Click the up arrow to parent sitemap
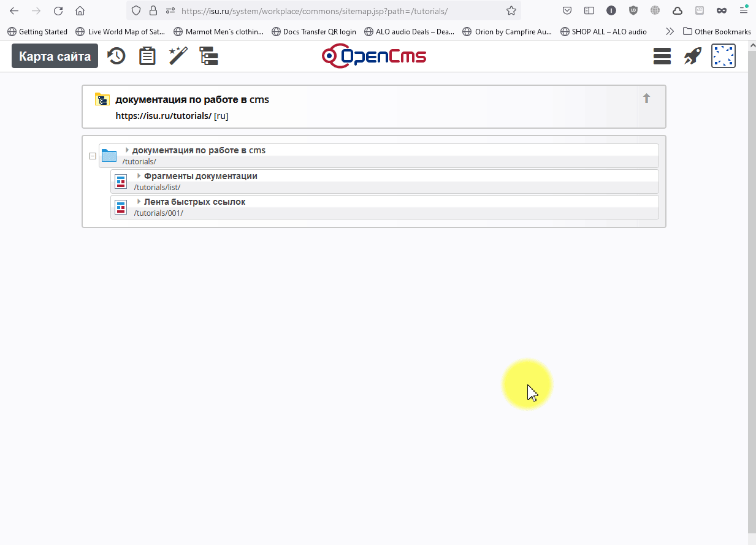Image resolution: width=756 pixels, height=545 pixels. coord(646,99)
